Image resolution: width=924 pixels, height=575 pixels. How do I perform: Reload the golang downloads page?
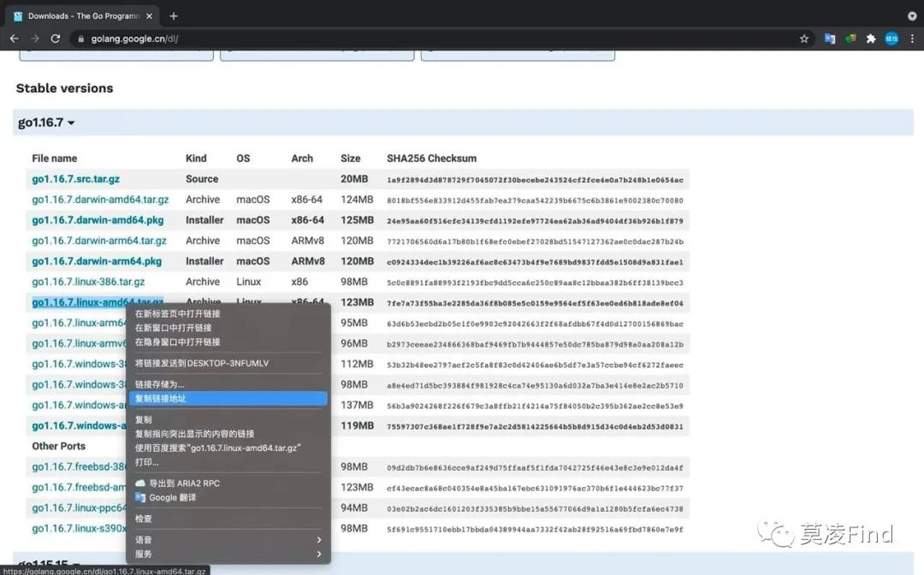[x=56, y=39]
